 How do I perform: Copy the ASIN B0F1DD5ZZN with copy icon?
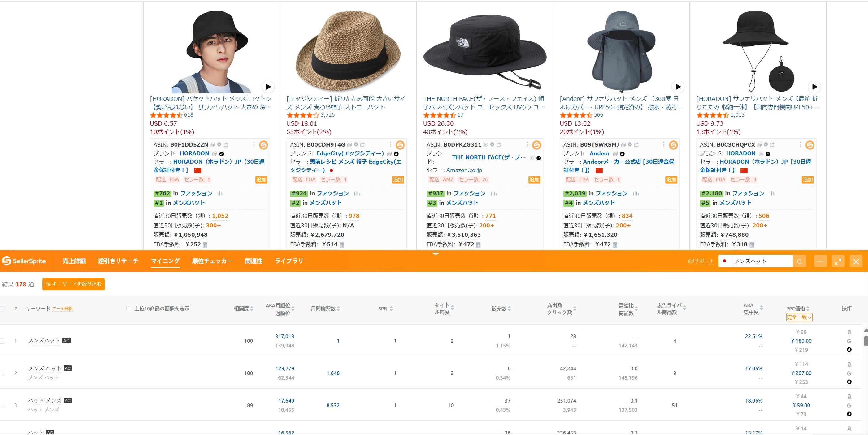212,145
